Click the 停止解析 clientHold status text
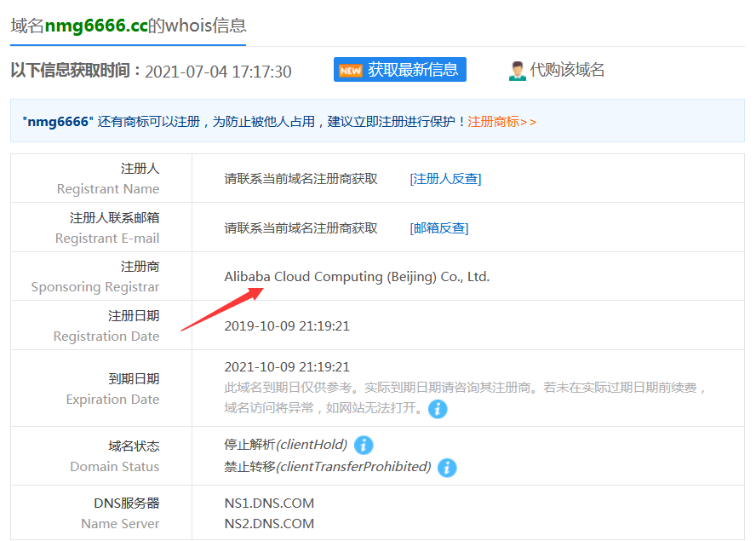The image size is (756, 541). [x=285, y=445]
